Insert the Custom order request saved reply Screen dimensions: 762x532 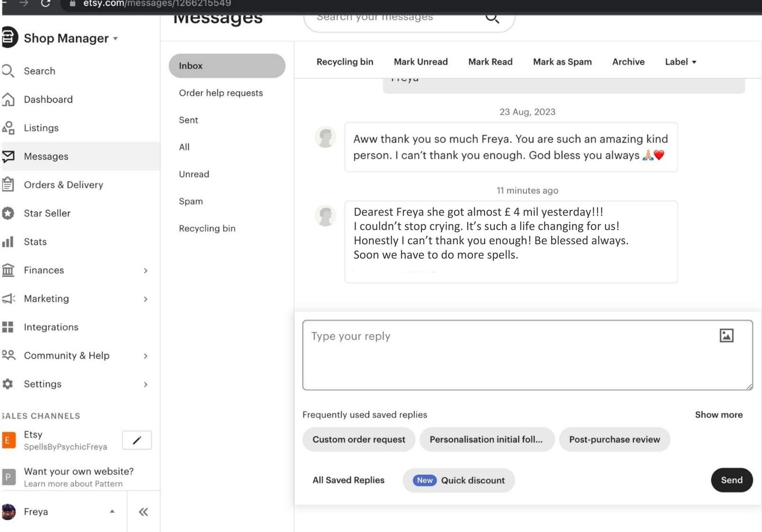[x=359, y=440]
